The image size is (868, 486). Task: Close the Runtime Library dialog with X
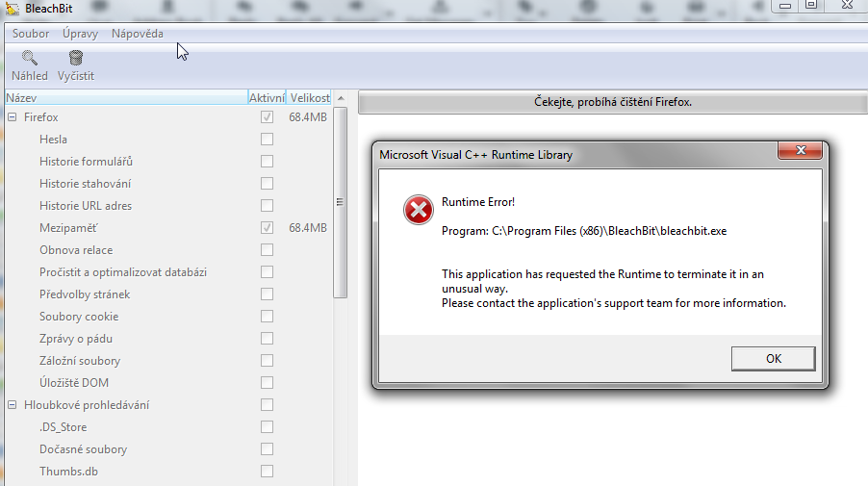click(x=800, y=150)
